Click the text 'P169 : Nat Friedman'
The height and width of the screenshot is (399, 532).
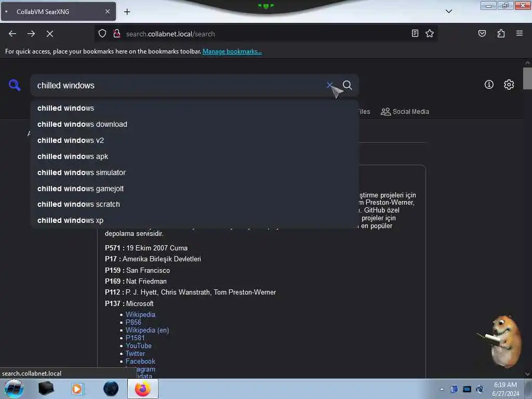pyautogui.click(x=136, y=281)
